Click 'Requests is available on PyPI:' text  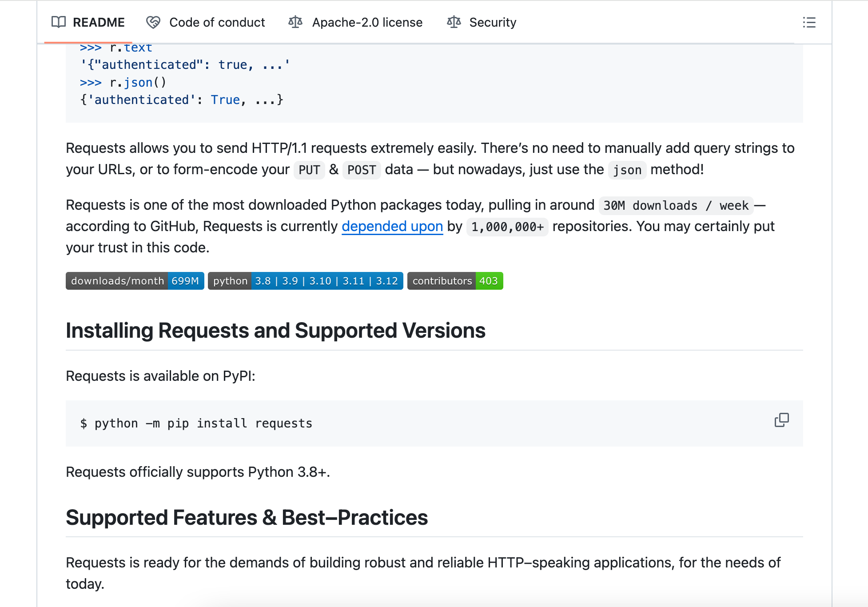(x=160, y=376)
